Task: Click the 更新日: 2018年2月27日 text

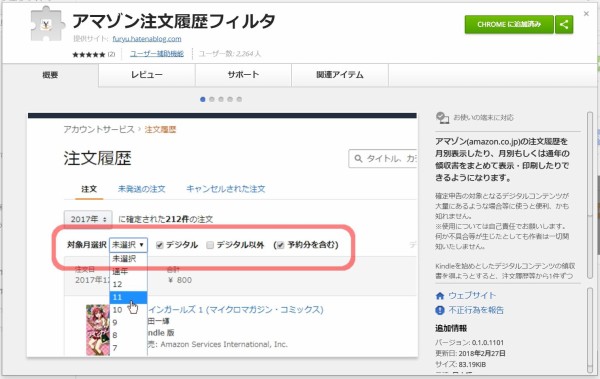Action: pos(470,353)
